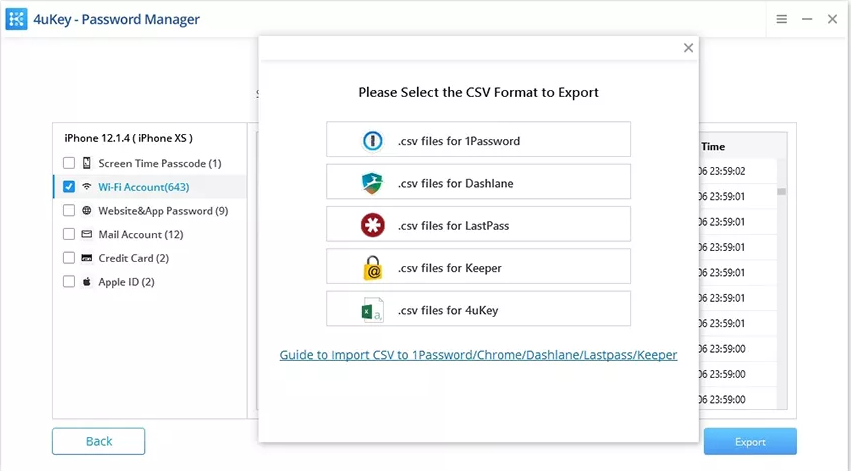Choose .csv files for Dashlane option
The width and height of the screenshot is (851, 471).
(478, 182)
